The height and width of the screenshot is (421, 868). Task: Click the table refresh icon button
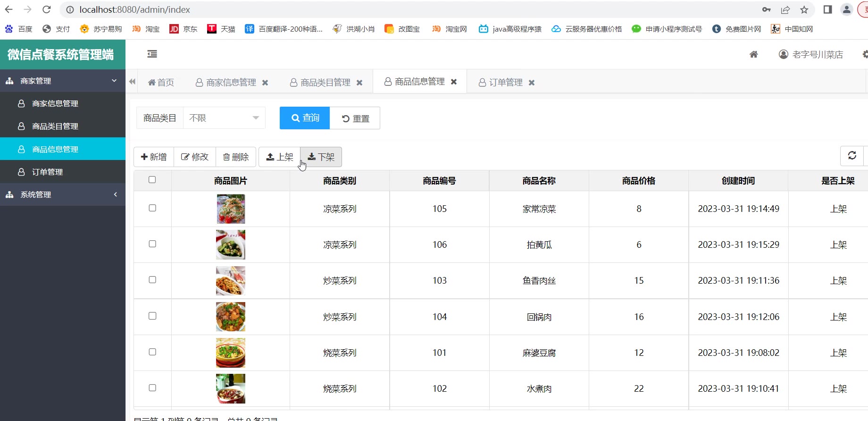click(x=852, y=156)
